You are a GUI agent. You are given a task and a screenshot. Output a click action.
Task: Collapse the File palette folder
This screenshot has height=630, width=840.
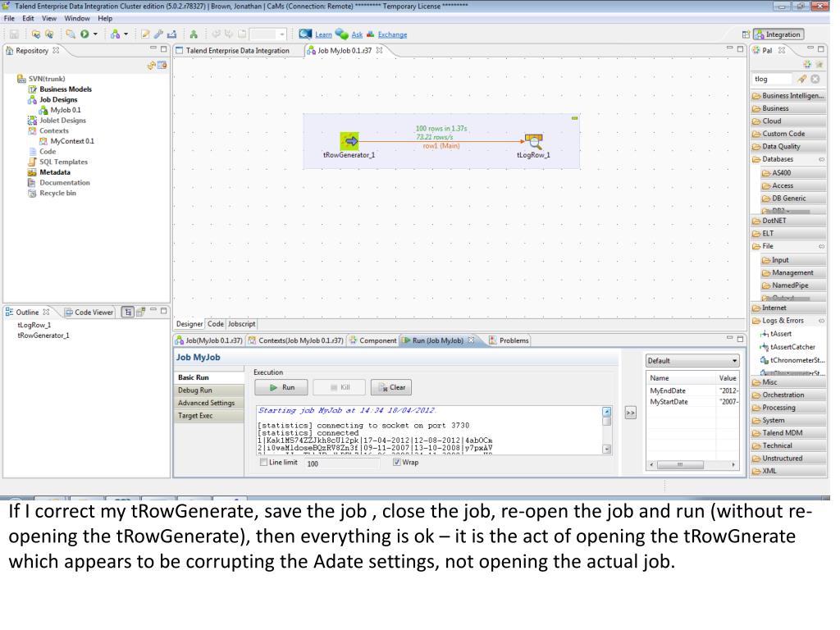tap(787, 246)
